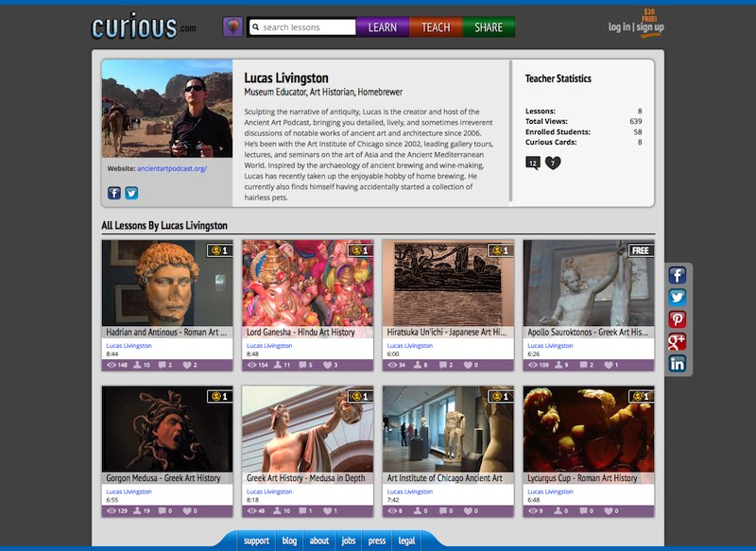This screenshot has height=551, width=756.
Task: Click the coin badge on Hiratsuka Un'ichi lesson
Action: [x=501, y=250]
